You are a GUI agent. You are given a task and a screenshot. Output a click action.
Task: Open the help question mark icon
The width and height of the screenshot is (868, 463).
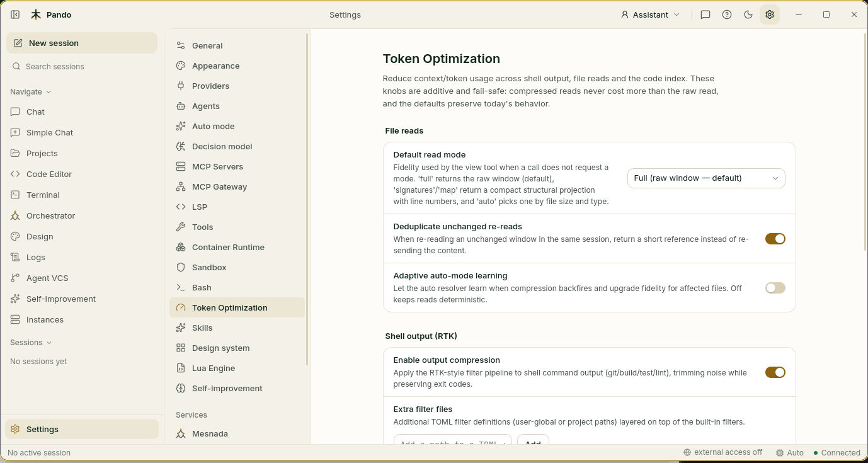pos(727,14)
